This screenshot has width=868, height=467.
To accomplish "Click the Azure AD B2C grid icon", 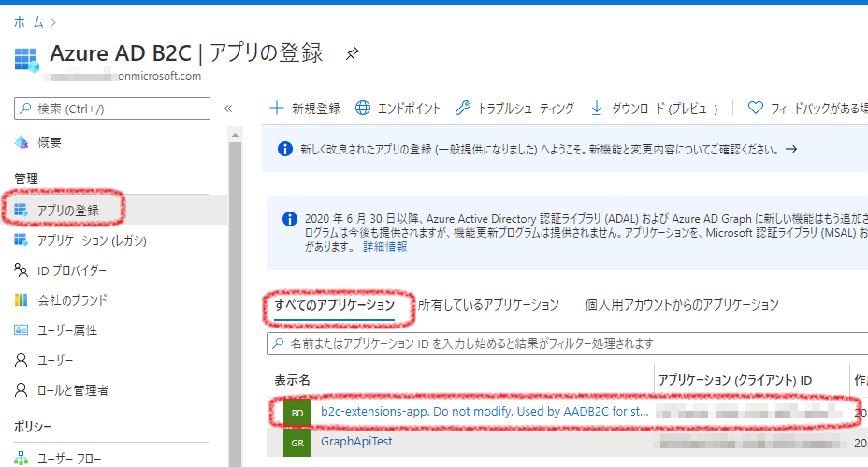I will 26,59.
